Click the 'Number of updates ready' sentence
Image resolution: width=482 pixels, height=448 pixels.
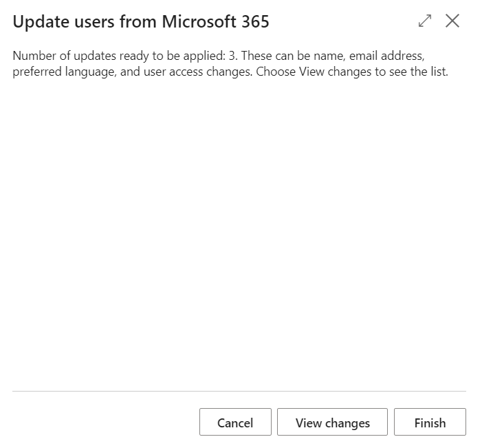pyautogui.click(x=125, y=56)
